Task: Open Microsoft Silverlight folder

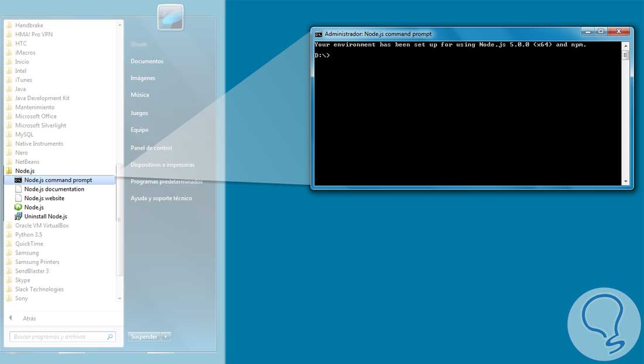Action: [40, 126]
